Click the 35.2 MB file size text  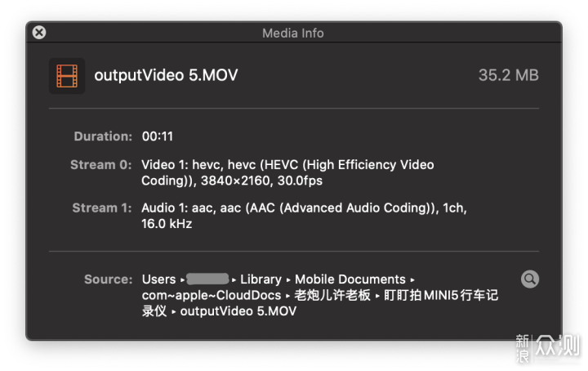pos(509,75)
